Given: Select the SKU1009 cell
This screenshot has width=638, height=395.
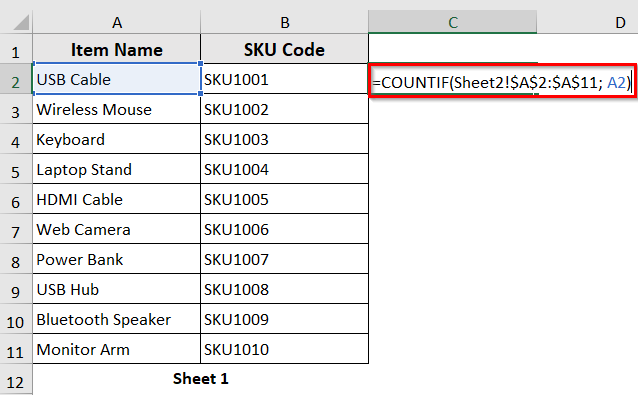Looking at the screenshot, I should pos(284,319).
